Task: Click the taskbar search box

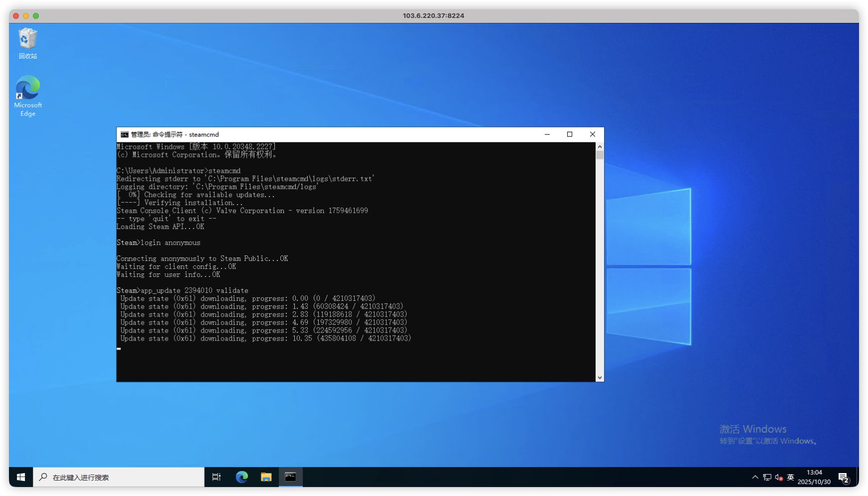Action: [x=120, y=477]
